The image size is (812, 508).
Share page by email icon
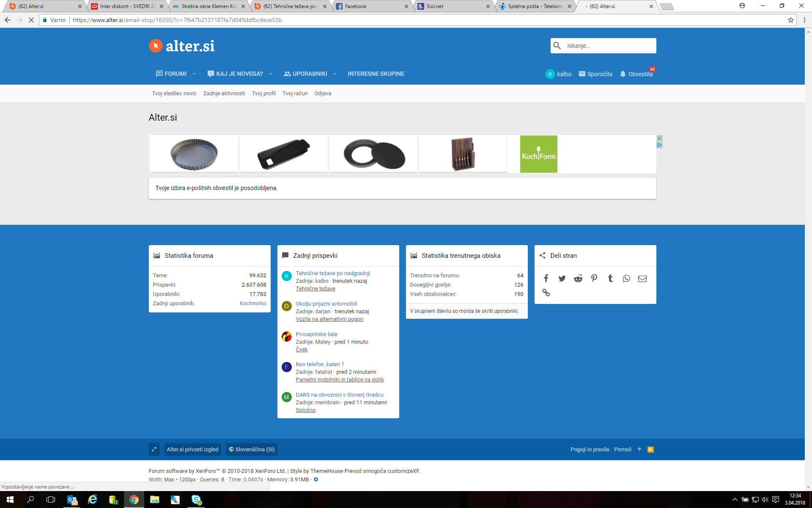(x=642, y=279)
